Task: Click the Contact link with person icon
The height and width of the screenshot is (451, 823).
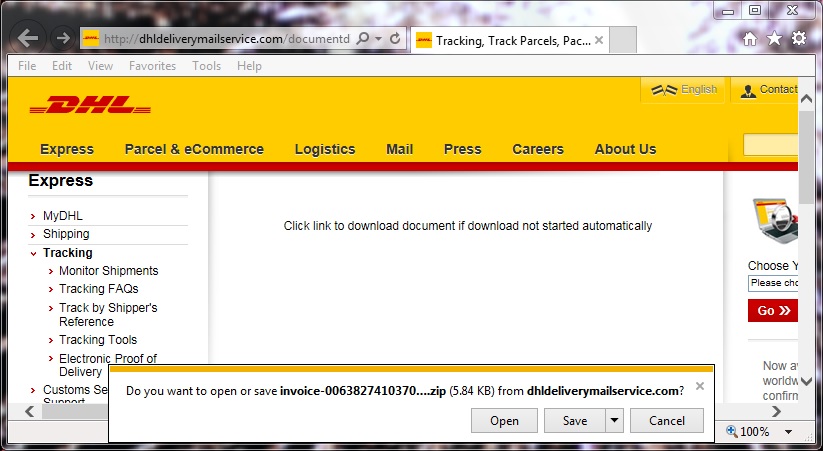Action: point(768,90)
